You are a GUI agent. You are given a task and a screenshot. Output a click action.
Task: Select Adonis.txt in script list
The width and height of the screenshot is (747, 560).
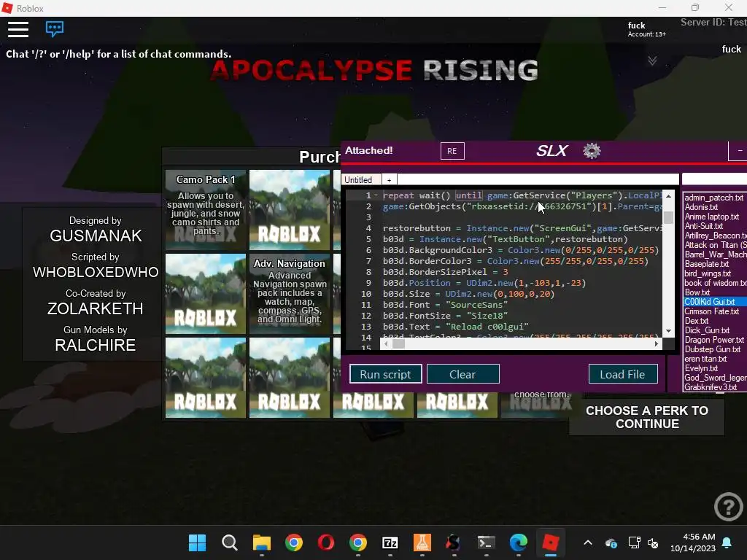tap(701, 207)
